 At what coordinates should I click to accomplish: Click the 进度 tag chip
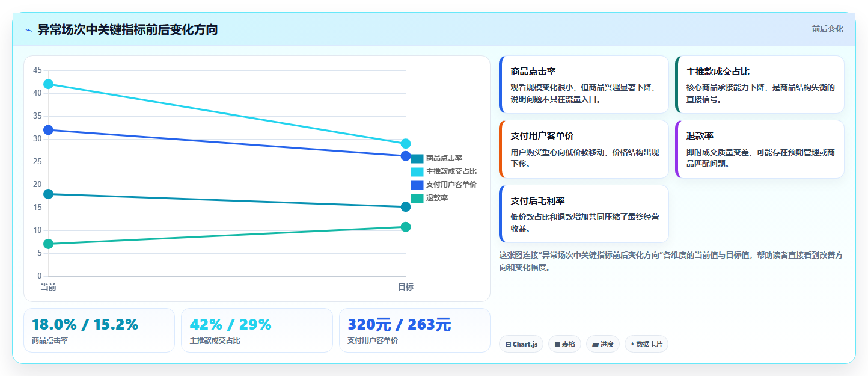click(x=603, y=344)
